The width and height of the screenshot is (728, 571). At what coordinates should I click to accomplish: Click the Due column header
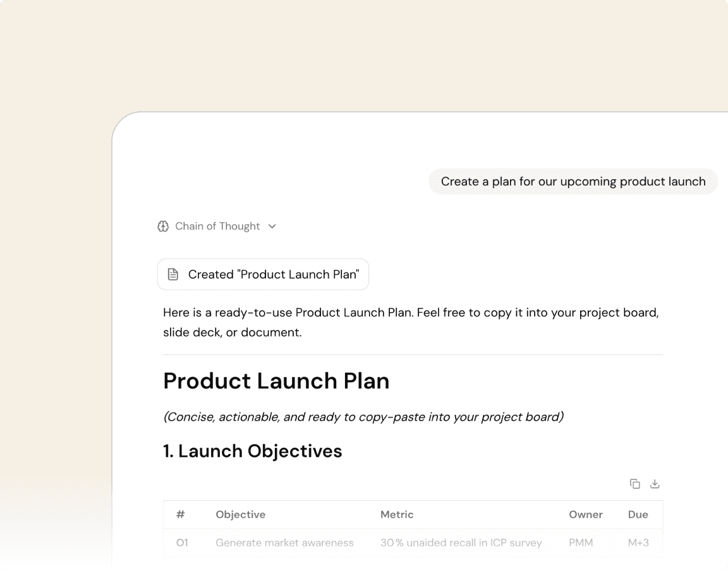point(638,514)
